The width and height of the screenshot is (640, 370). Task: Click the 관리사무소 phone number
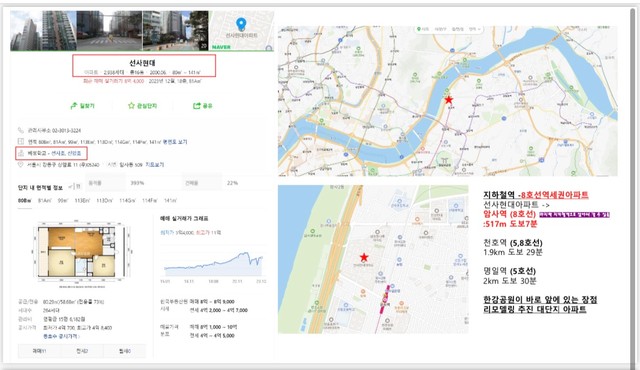click(66, 131)
